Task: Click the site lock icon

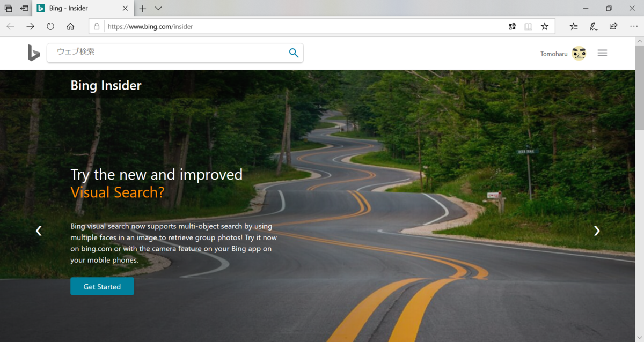Action: click(97, 26)
